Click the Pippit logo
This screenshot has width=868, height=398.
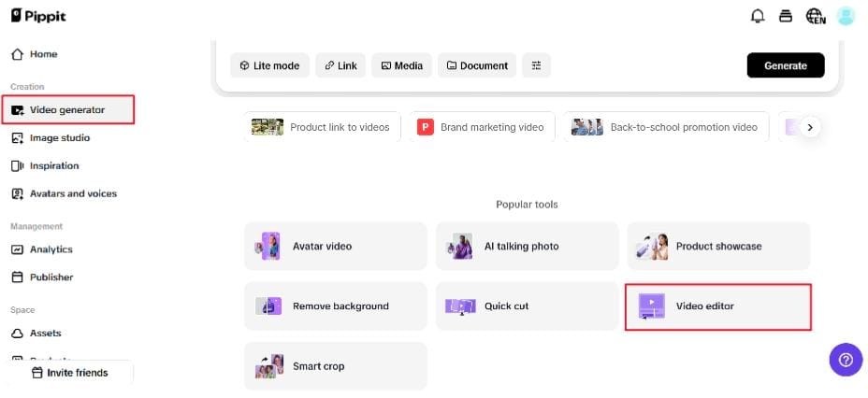[38, 16]
